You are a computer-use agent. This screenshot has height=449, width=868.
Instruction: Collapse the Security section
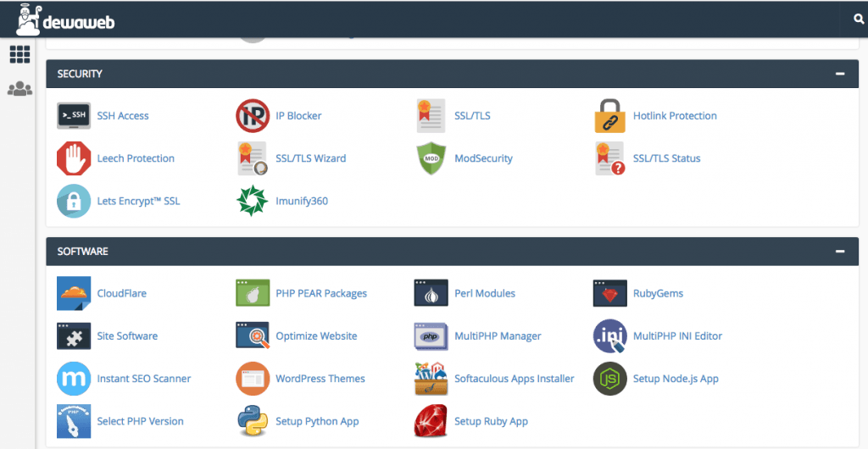coord(840,74)
